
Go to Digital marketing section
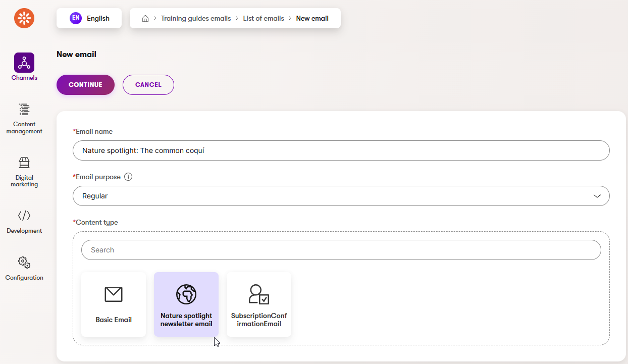tap(24, 172)
